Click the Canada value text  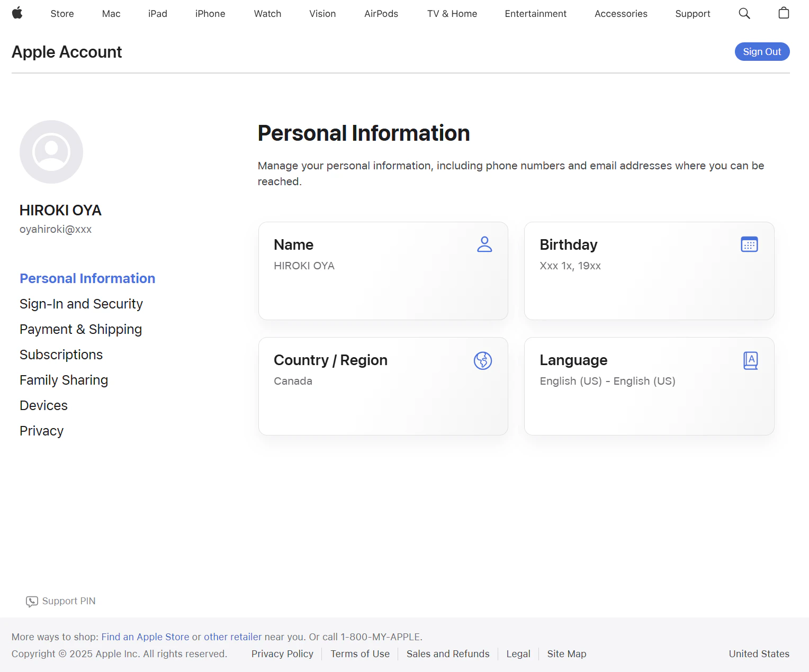(293, 381)
